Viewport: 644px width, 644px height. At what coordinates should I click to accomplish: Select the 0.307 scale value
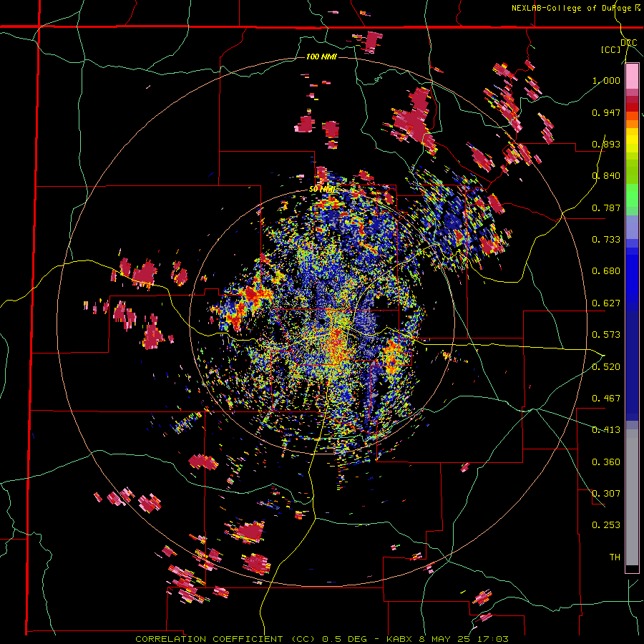pos(606,494)
